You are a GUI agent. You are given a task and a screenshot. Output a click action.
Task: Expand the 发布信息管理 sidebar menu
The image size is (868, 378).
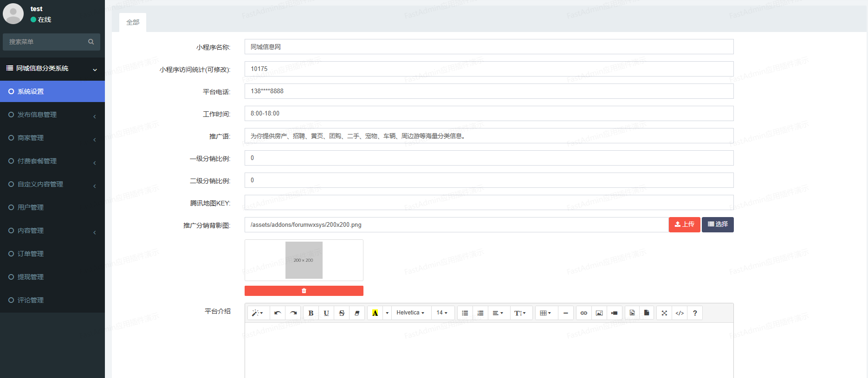coord(52,115)
